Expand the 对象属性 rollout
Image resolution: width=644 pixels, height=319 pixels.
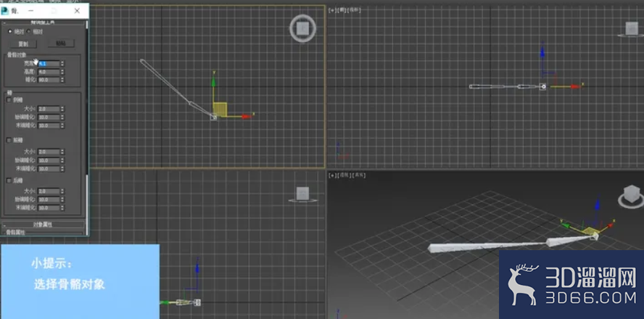pos(43,225)
